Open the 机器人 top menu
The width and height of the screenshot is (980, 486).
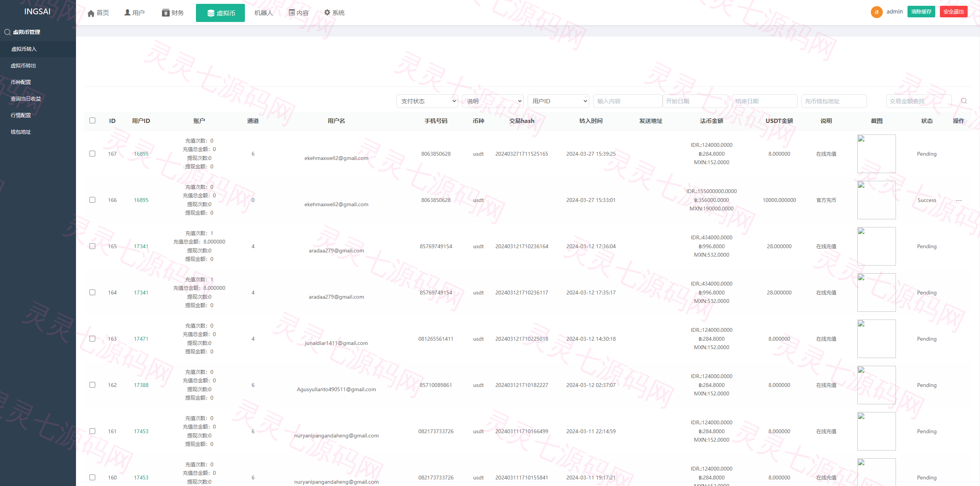pos(263,13)
